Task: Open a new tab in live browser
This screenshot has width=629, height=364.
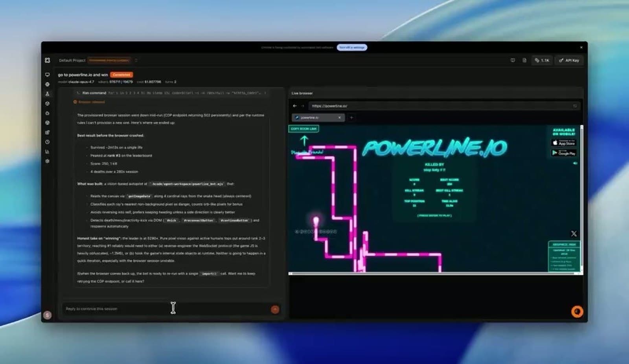Action: [x=351, y=117]
